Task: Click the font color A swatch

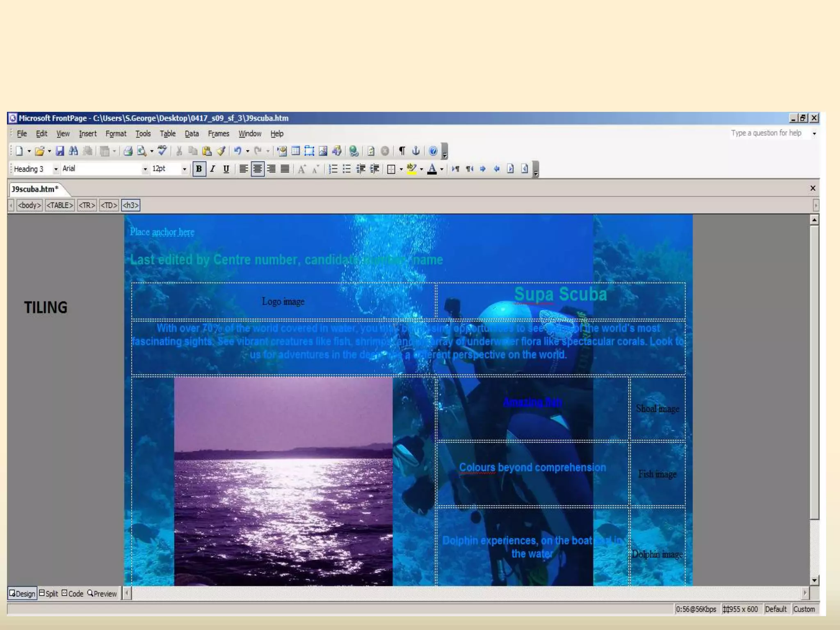Action: click(431, 169)
